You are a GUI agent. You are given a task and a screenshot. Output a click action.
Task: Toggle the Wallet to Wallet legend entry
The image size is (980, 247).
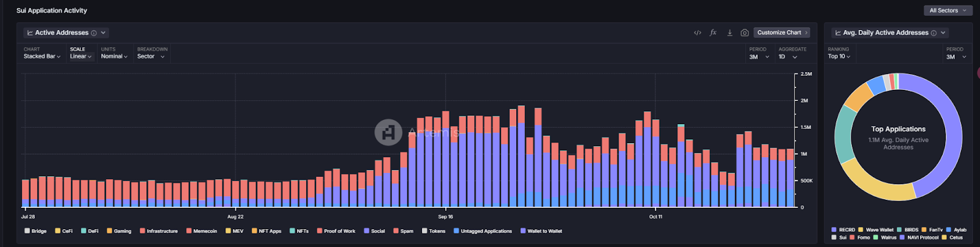(x=541, y=231)
